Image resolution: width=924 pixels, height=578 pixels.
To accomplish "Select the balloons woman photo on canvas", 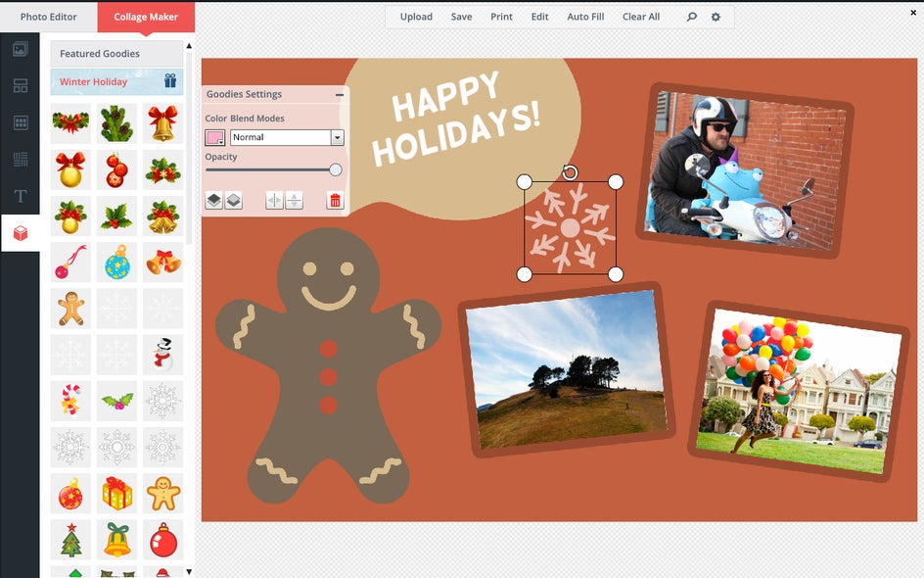I will point(799,391).
